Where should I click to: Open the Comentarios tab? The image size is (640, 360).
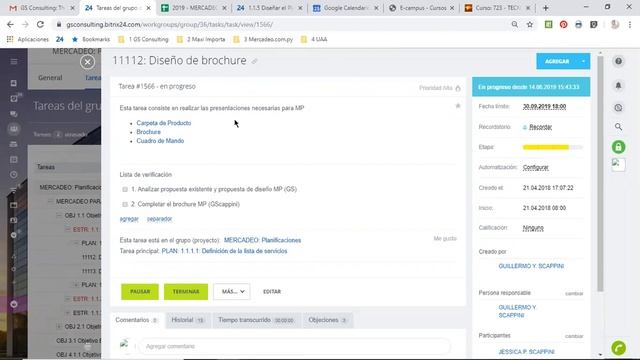(136, 320)
